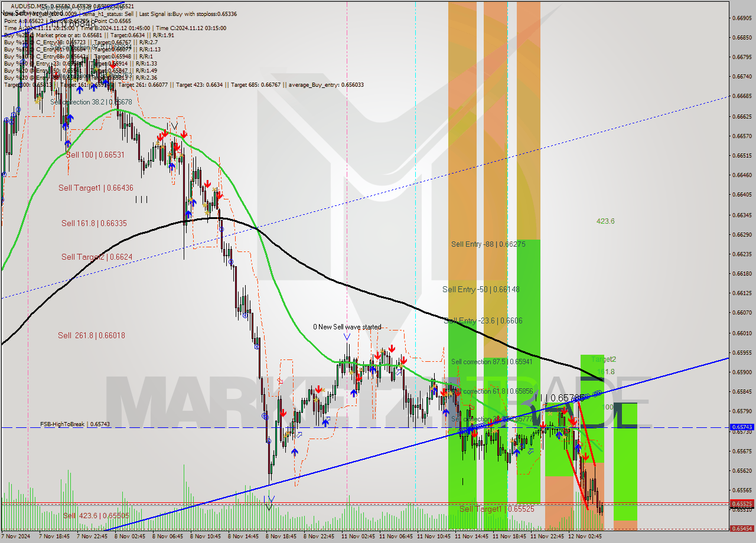Click the 0.66405 price axis value
Screen dimensions: 756x543
[x=742, y=194]
